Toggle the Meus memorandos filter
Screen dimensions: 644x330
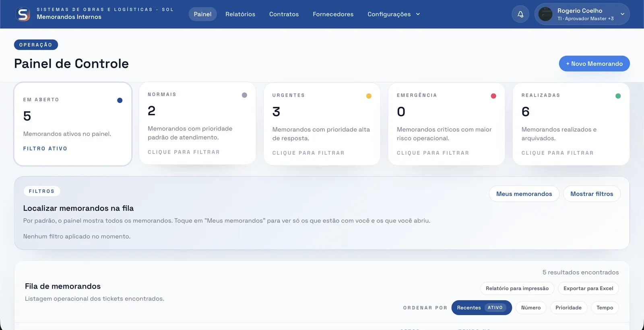pos(524,194)
